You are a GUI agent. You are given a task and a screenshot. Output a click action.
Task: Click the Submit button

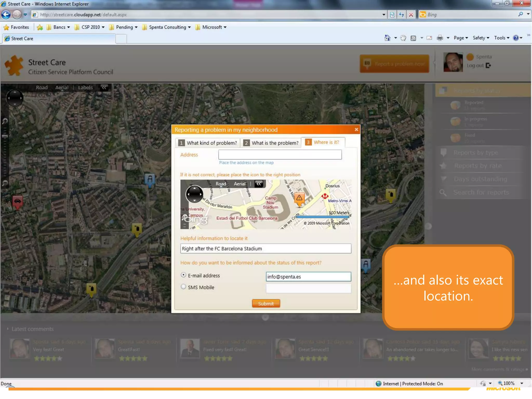coord(266,303)
